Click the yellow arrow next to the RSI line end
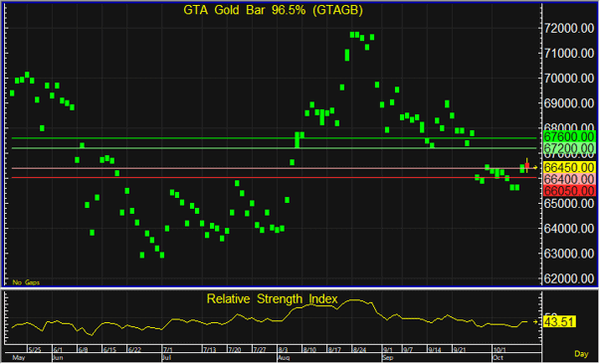600x364 pixels. [535, 322]
